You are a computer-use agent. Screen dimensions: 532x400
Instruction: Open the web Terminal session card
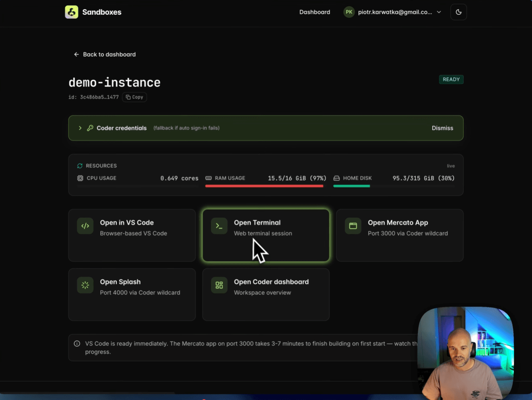tap(266, 235)
